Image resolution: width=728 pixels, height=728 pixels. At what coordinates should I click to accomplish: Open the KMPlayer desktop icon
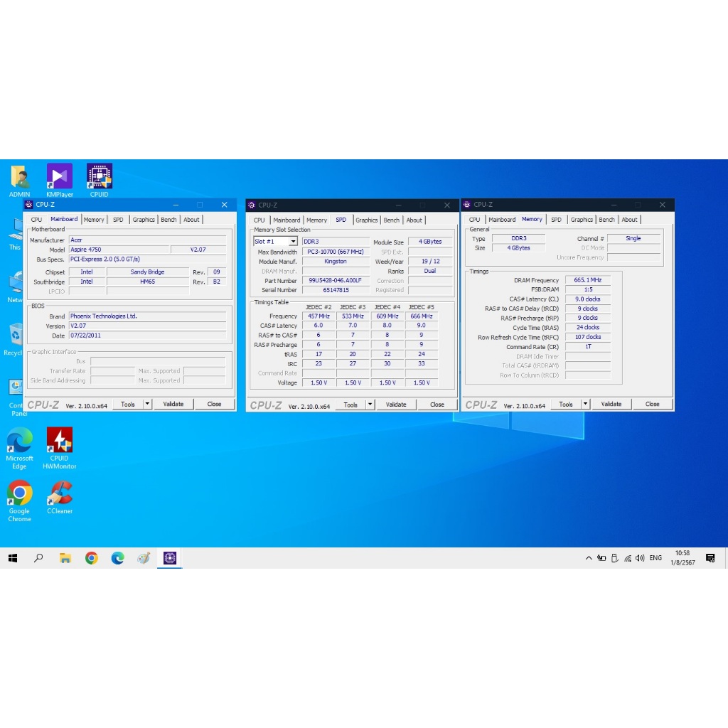tap(60, 176)
